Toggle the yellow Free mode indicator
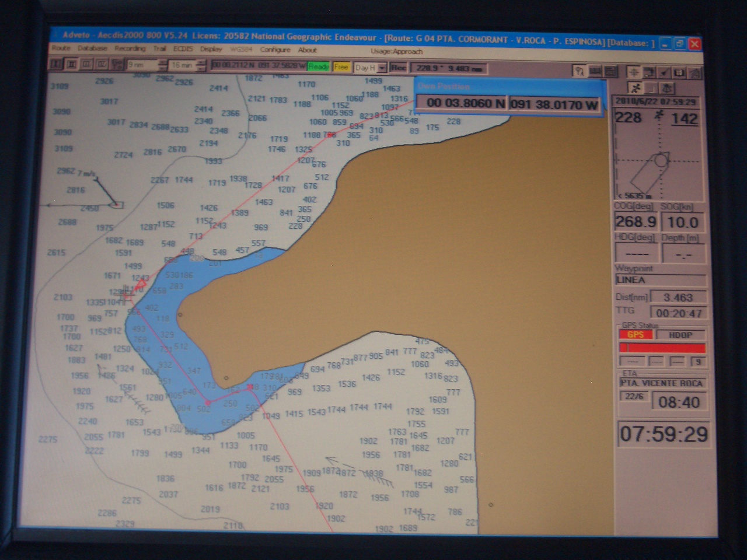This screenshot has width=747, height=560. (341, 67)
